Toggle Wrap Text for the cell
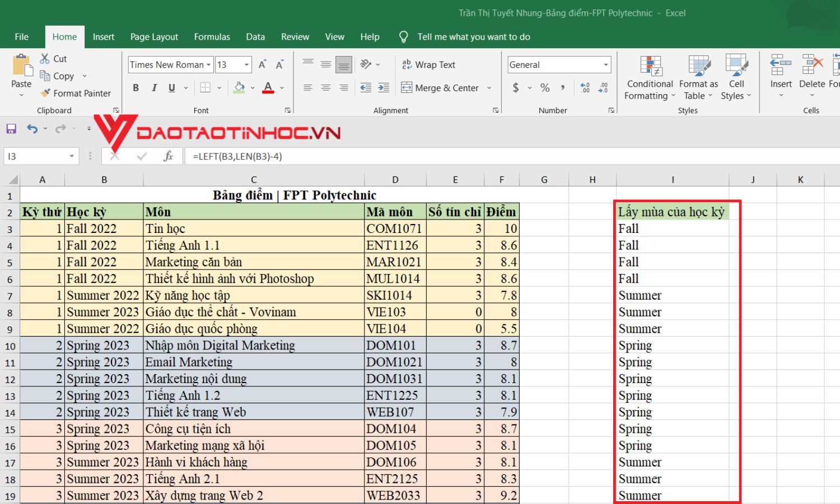Screen dimensions: 840x504 pos(429,64)
